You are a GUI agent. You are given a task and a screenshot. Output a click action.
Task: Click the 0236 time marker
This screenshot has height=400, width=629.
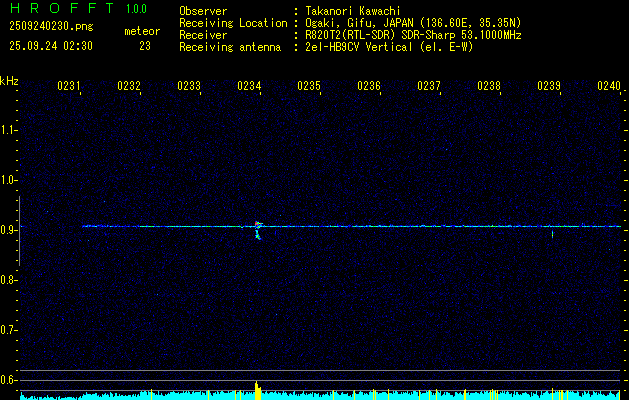tap(369, 86)
